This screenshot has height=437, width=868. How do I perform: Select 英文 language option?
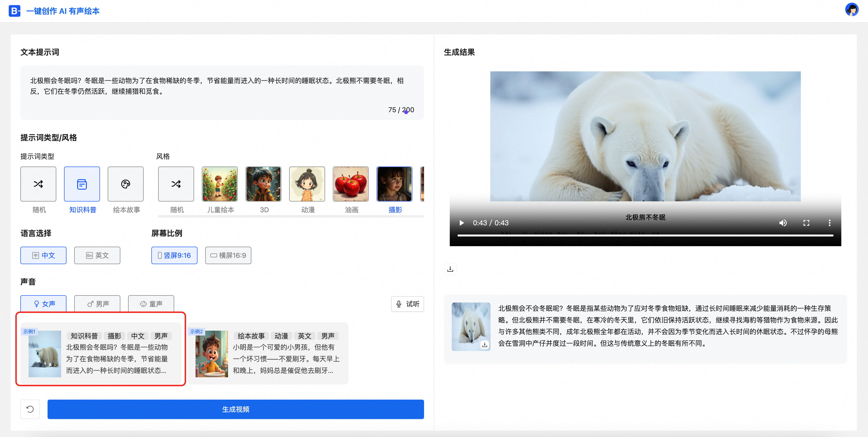pos(97,255)
